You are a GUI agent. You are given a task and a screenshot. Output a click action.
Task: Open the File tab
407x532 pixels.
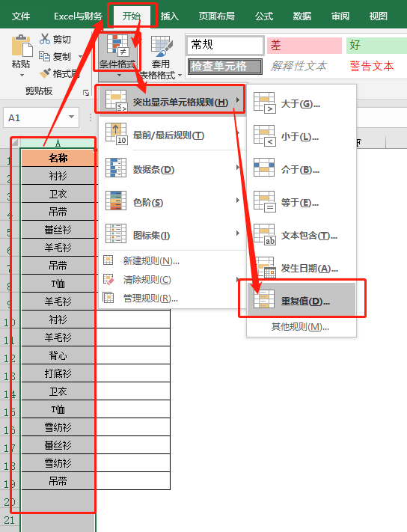tap(21, 16)
